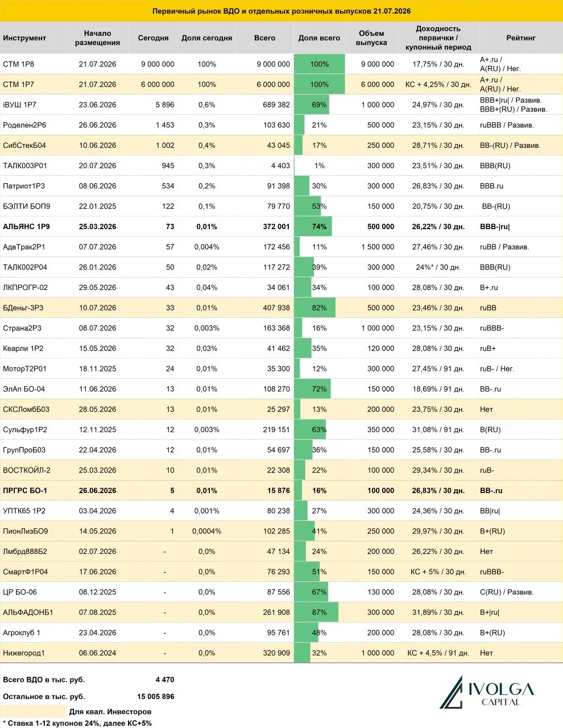This screenshot has height=728, width=563.
Task: Click the 87% progress bar for АЛЬФАДОНБ1
Action: [316, 613]
